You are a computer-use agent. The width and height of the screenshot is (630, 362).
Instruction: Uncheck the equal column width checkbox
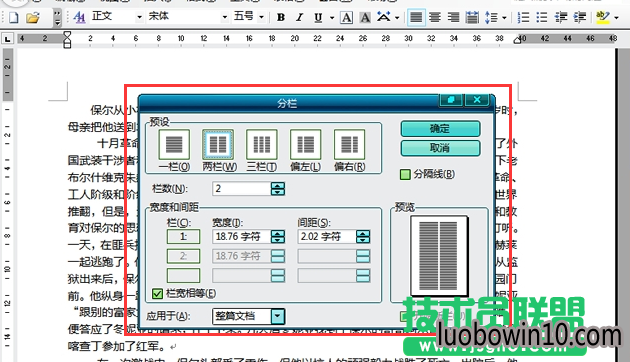coord(158,294)
